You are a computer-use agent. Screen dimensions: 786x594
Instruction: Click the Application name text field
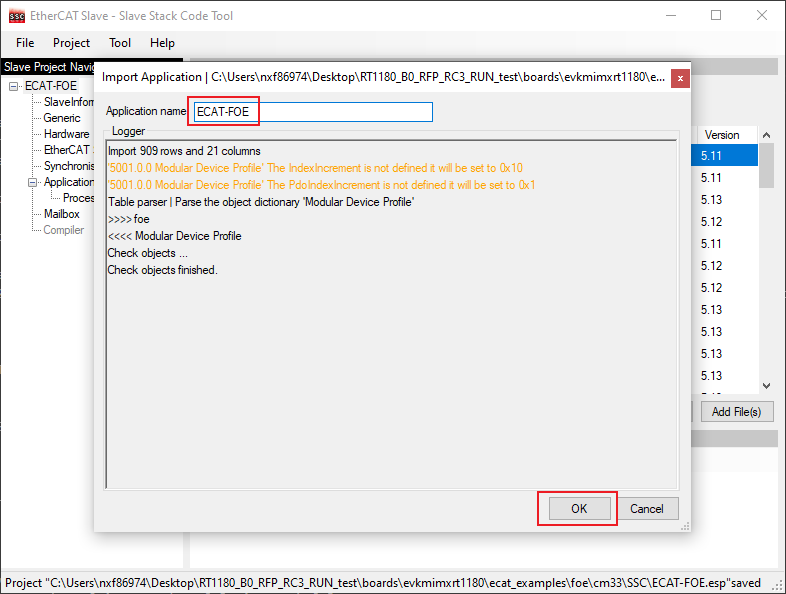(312, 112)
